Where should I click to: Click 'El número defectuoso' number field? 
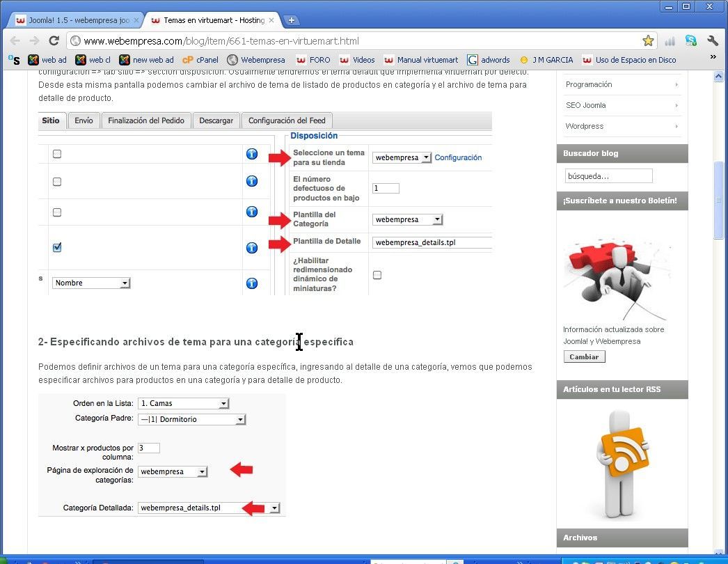tap(386, 188)
